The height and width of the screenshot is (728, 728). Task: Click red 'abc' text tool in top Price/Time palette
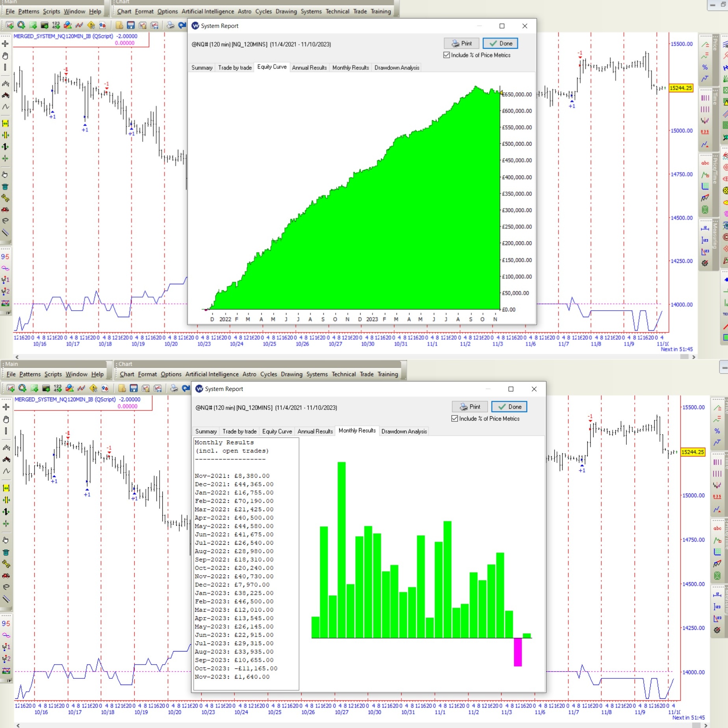(x=705, y=163)
